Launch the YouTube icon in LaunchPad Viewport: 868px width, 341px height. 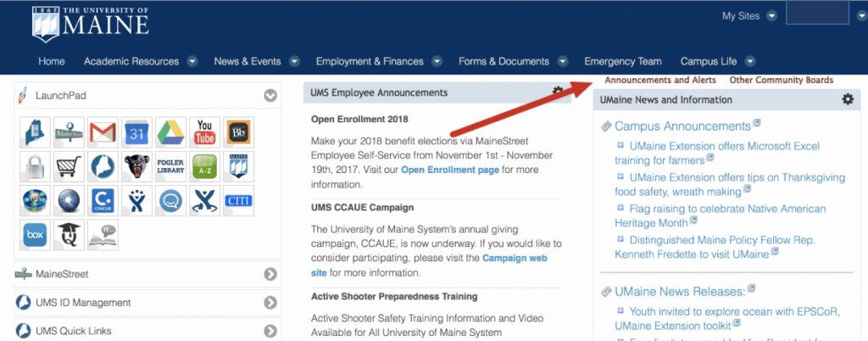pyautogui.click(x=204, y=132)
